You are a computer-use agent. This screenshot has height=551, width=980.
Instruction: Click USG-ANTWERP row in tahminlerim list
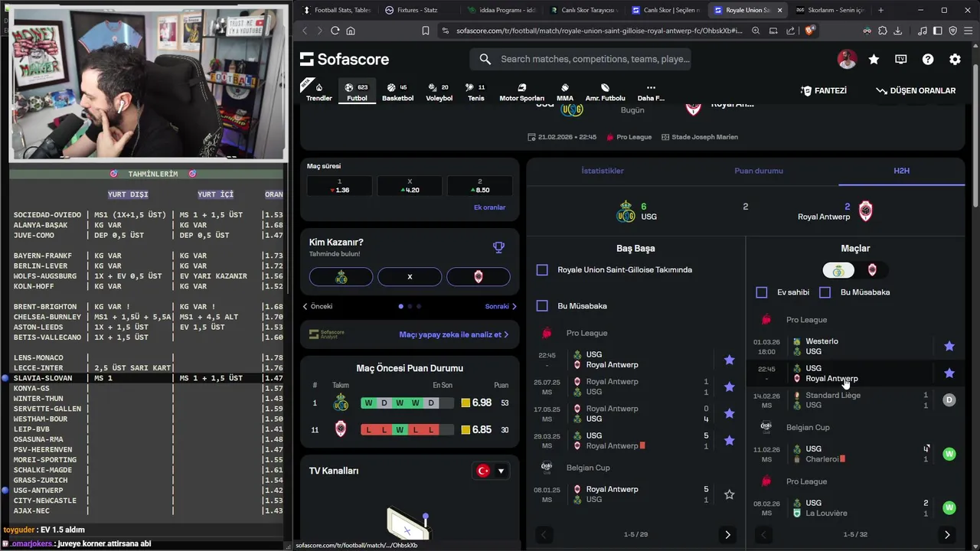pyautogui.click(x=145, y=491)
